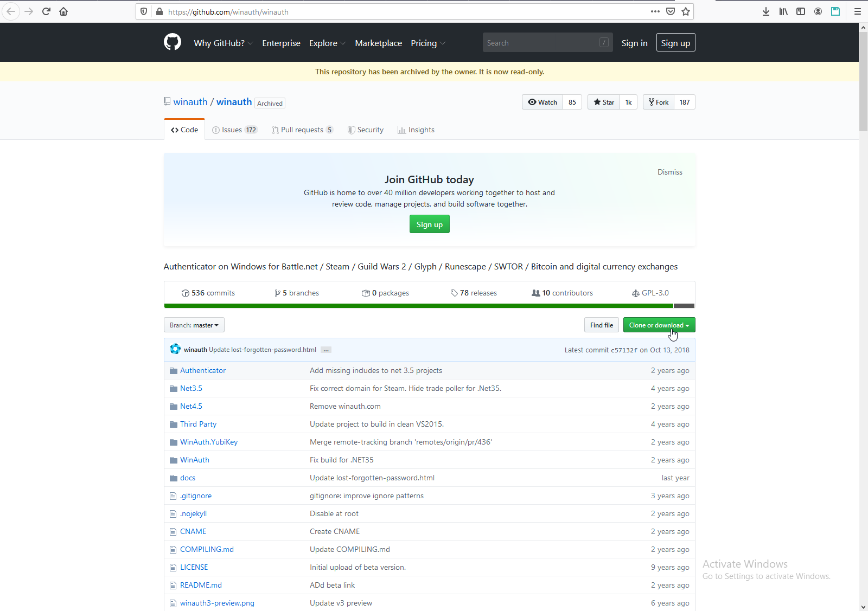Star the winauth repository
868x611 pixels.
click(604, 102)
